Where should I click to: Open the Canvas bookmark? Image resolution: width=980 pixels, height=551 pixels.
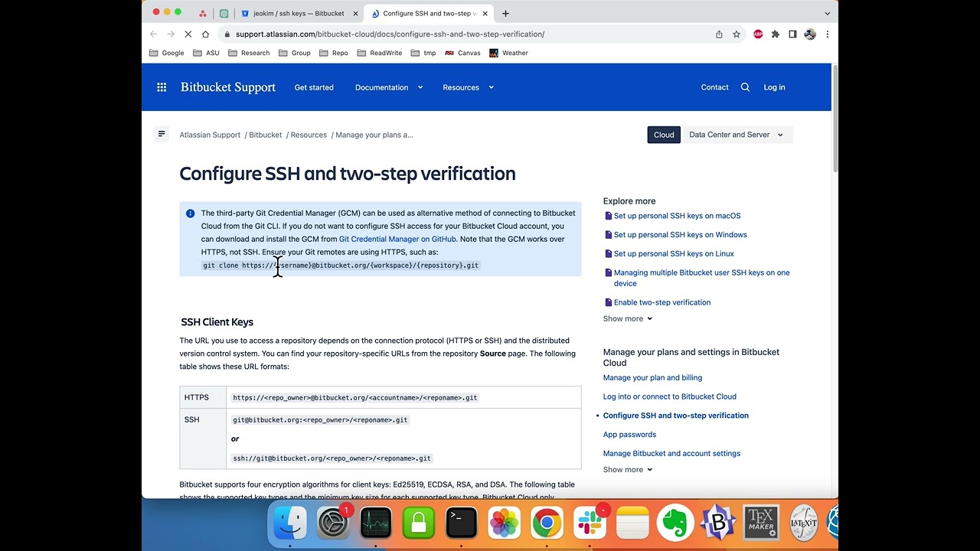click(462, 53)
